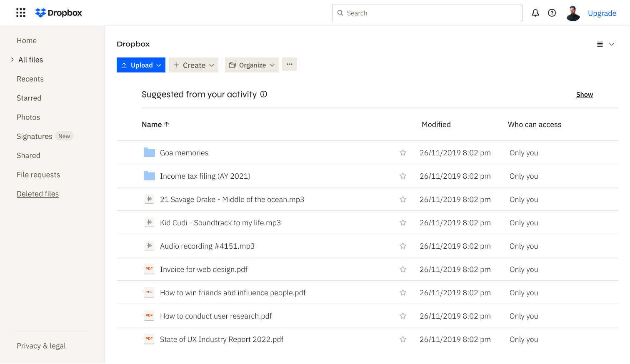This screenshot has width=630, height=364.
Task: Star the Goa memories folder
Action: 403,152
